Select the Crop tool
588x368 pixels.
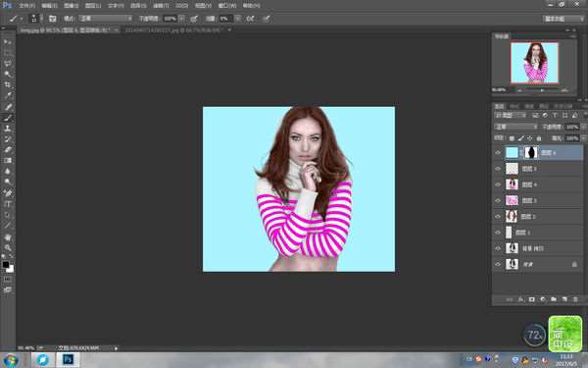[x=8, y=84]
